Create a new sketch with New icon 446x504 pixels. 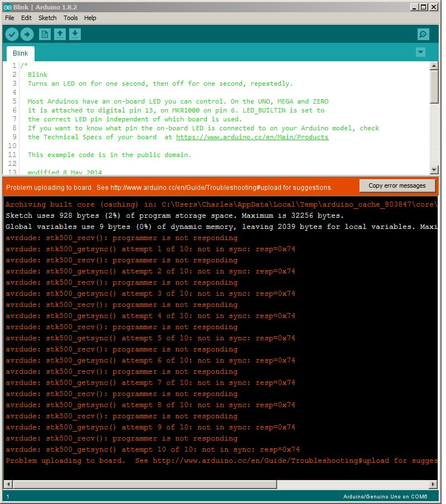tap(45, 35)
